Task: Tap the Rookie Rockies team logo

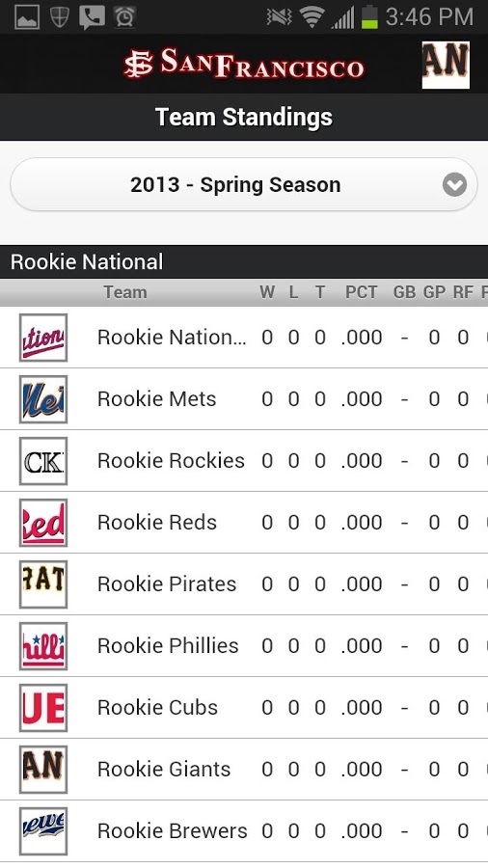Action: [x=43, y=461]
